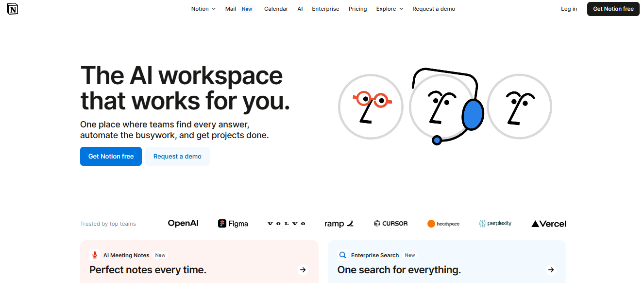Click the face with orange glasses illustration
Screen dimensions: 644x283
[x=371, y=106]
